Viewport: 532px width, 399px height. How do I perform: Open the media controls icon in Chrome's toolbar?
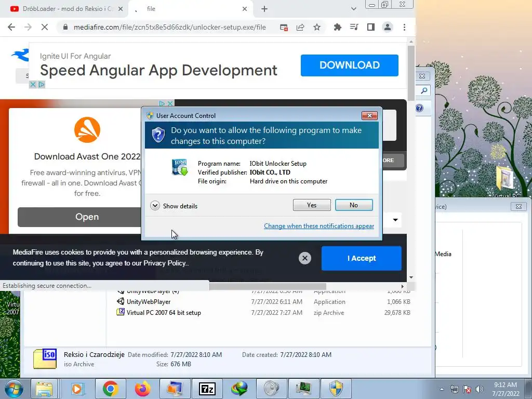tap(354, 27)
